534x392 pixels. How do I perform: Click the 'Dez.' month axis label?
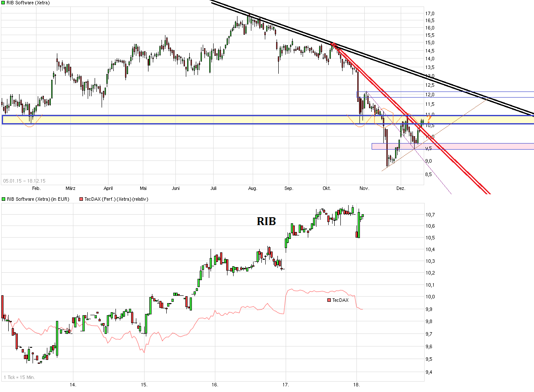click(x=401, y=188)
